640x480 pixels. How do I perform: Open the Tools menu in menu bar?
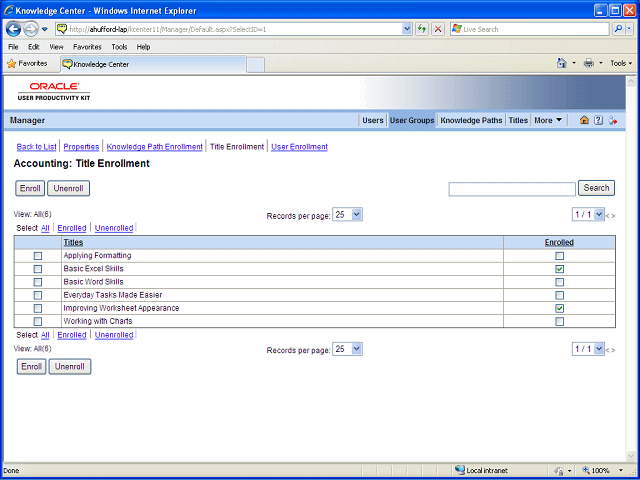(119, 47)
